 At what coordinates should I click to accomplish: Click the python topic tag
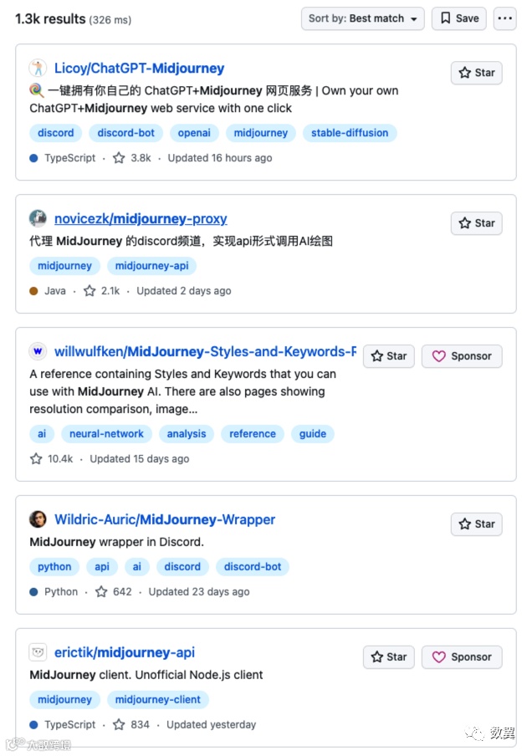(x=54, y=567)
